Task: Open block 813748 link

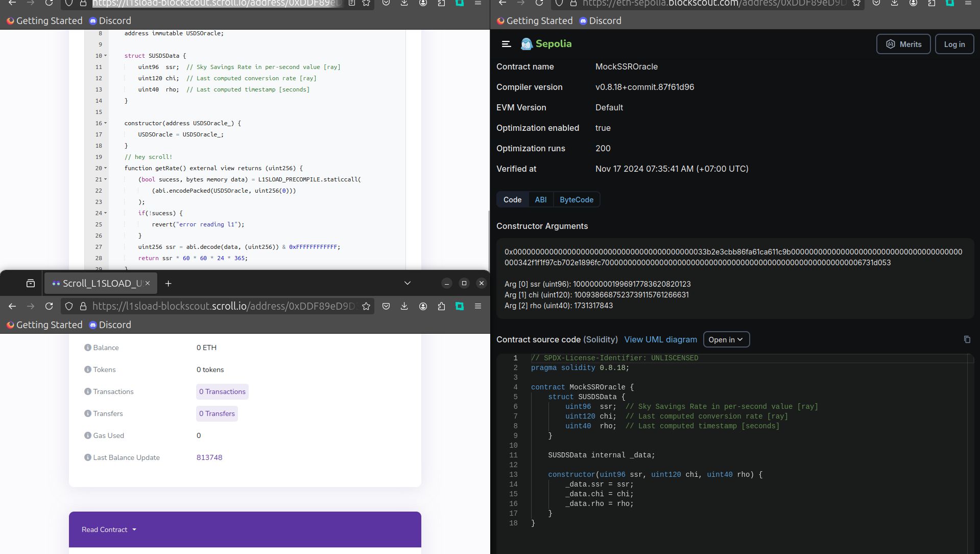Action: click(x=209, y=457)
